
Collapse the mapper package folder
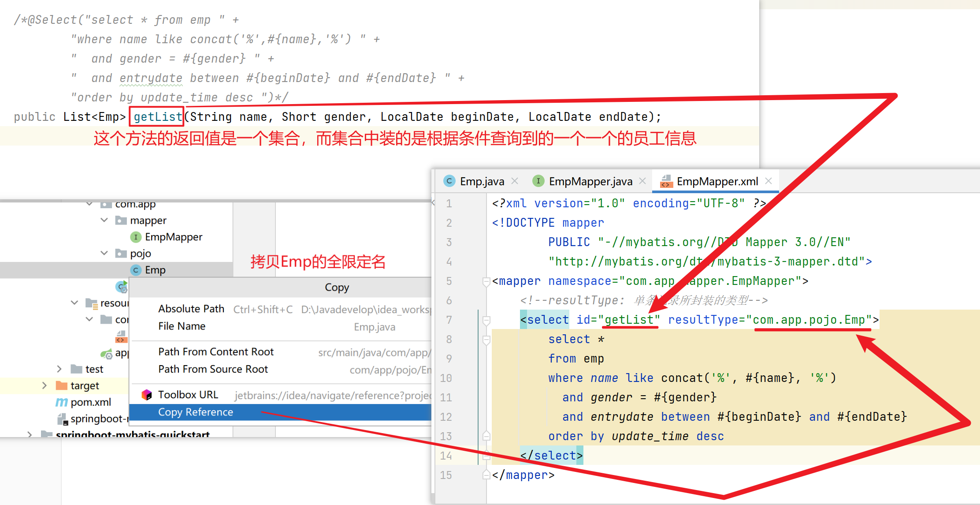(x=104, y=220)
